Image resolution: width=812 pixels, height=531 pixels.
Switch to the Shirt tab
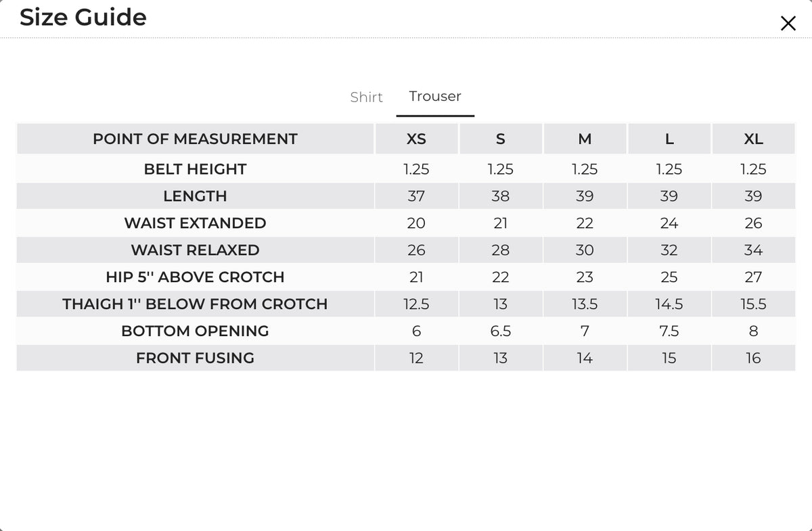point(367,97)
